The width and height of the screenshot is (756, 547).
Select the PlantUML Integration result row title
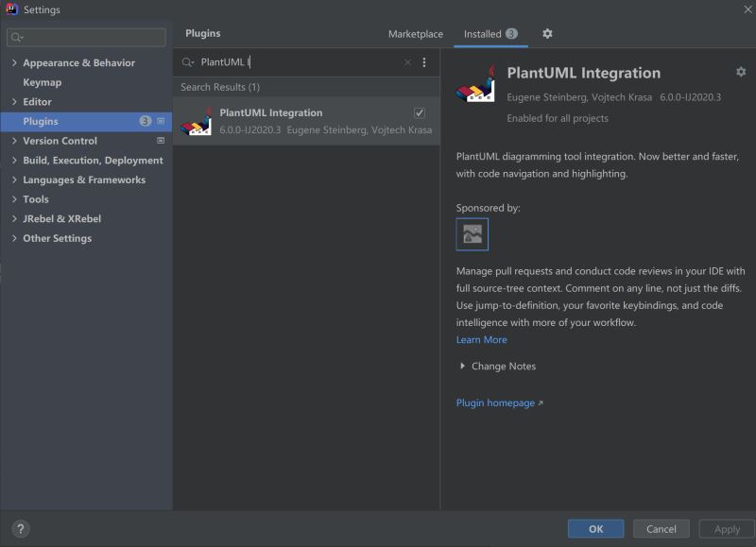271,112
